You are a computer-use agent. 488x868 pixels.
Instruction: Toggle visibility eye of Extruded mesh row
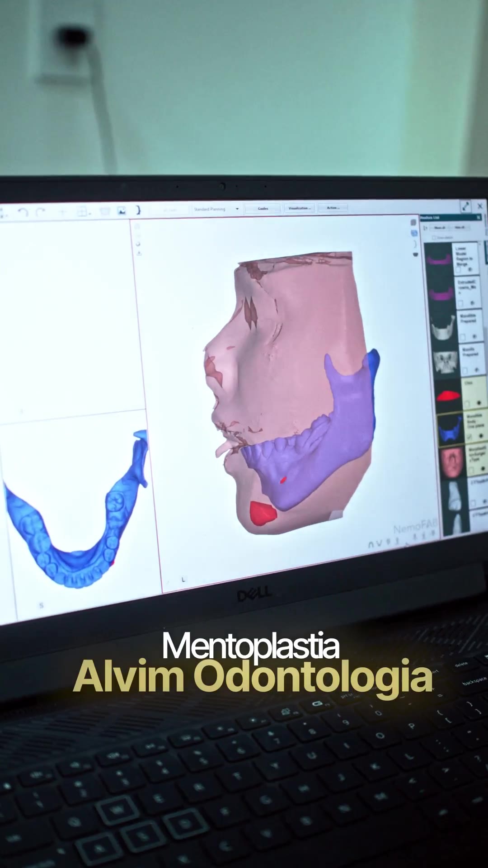pos(472,302)
